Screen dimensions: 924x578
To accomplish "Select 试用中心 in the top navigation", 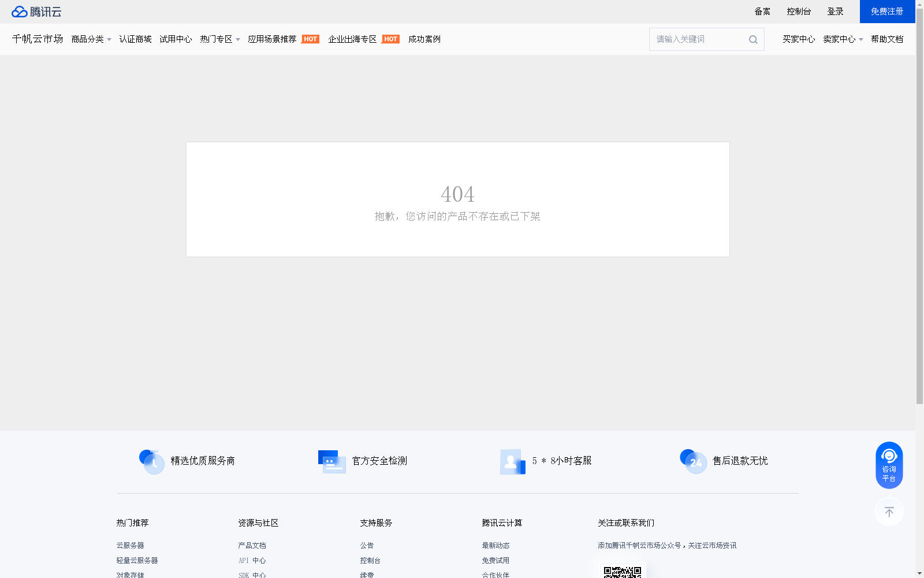I will tap(176, 39).
